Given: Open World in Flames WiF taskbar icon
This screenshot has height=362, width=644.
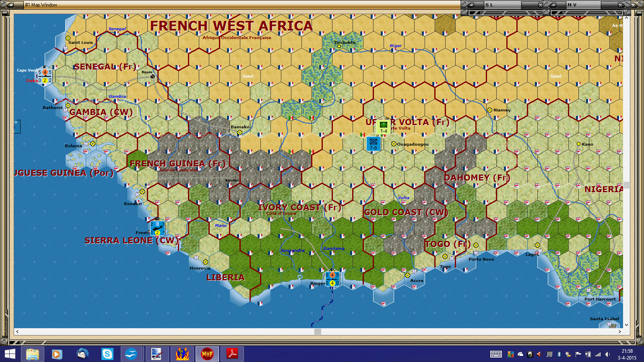Looking at the screenshot, I should coord(207,354).
